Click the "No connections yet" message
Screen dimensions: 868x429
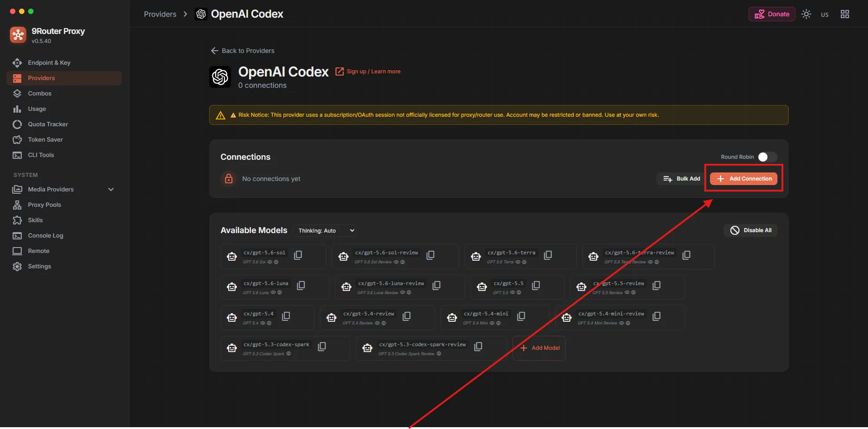[x=271, y=179]
